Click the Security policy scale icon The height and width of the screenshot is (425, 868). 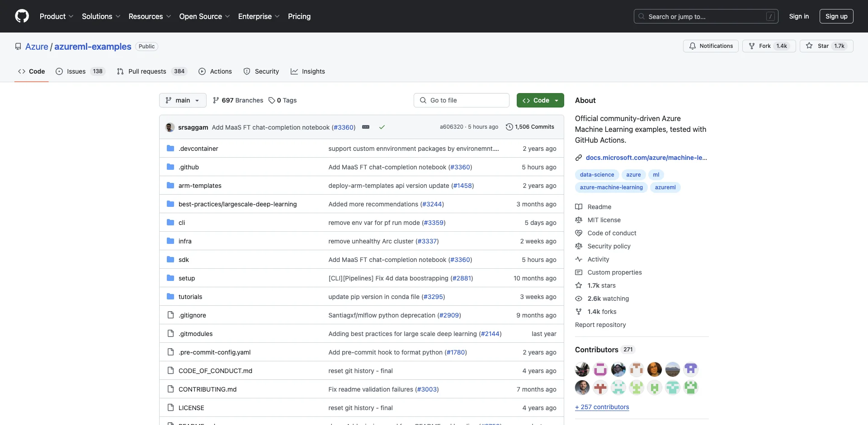[579, 246]
